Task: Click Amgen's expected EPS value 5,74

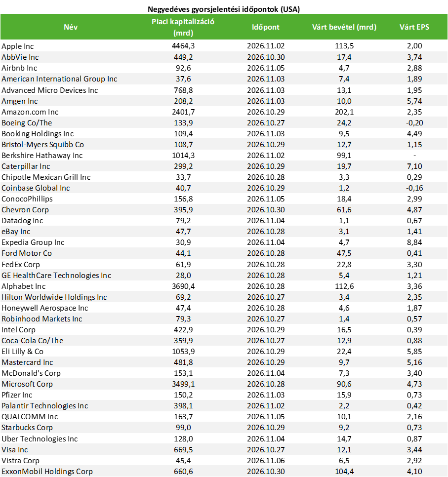Action: (x=414, y=101)
